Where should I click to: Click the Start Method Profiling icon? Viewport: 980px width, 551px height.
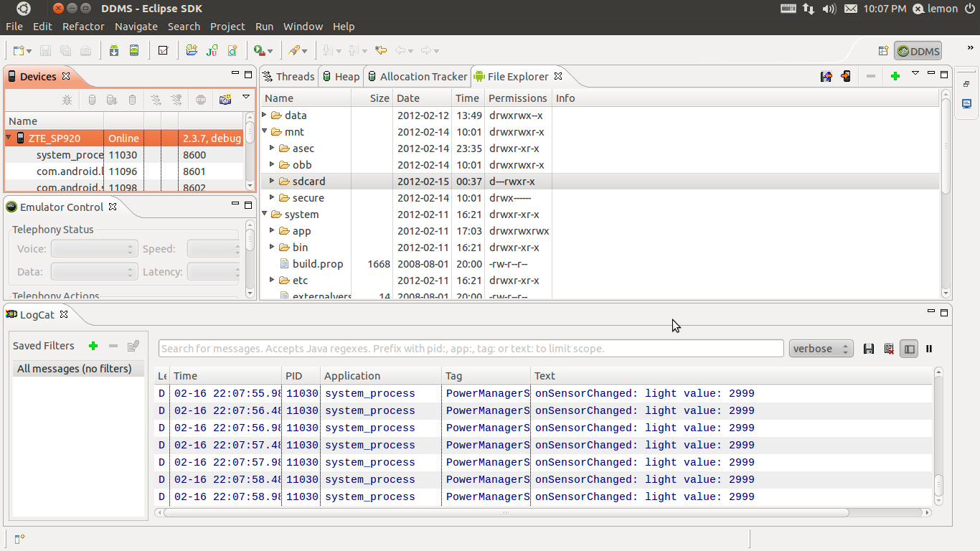point(176,100)
